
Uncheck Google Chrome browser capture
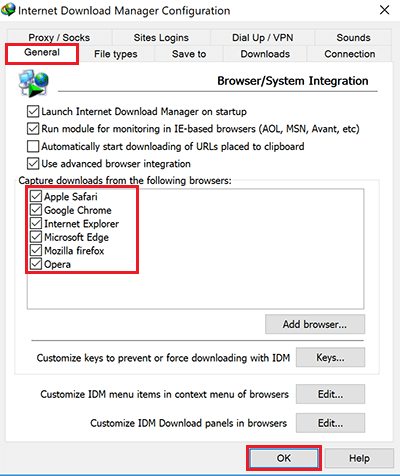36,210
